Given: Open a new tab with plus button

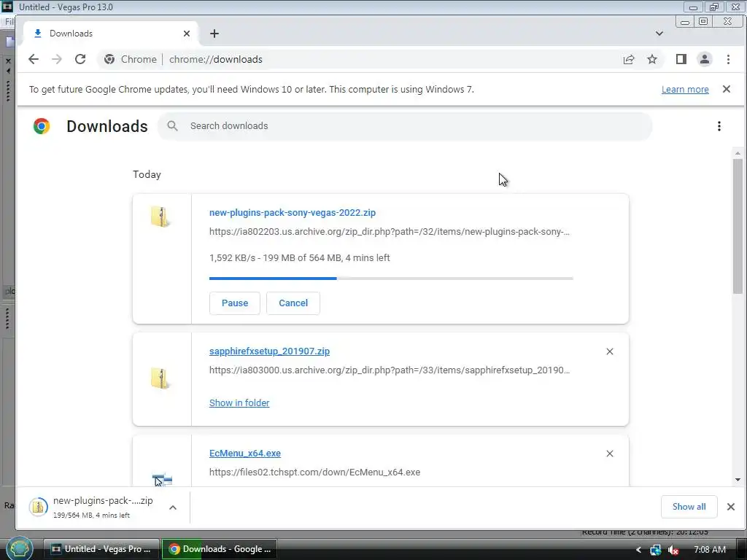Looking at the screenshot, I should (x=214, y=34).
